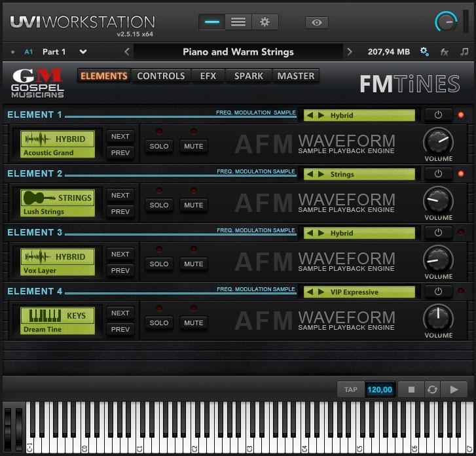Toggle Element 1 power button

[438, 115]
